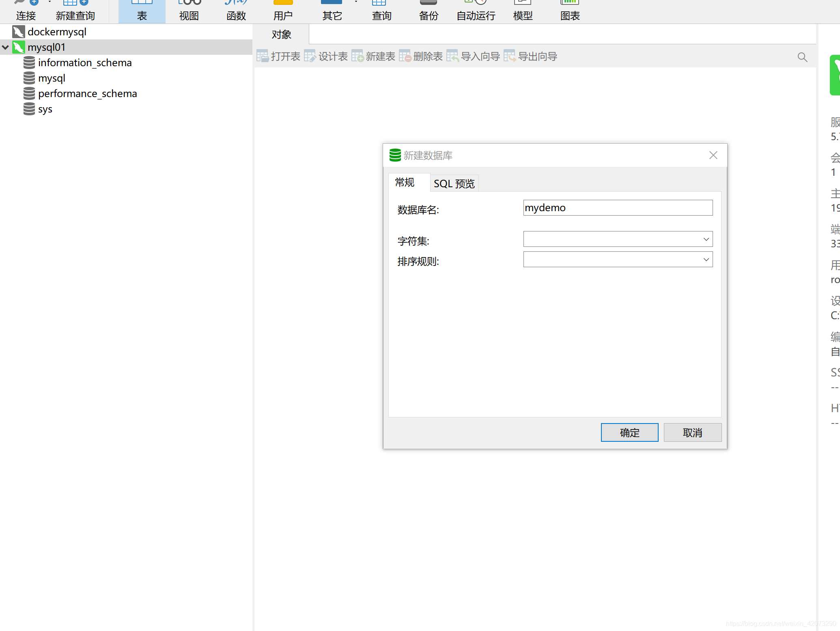The image size is (840, 631).
Task: Click the mysql database icon
Action: click(29, 78)
